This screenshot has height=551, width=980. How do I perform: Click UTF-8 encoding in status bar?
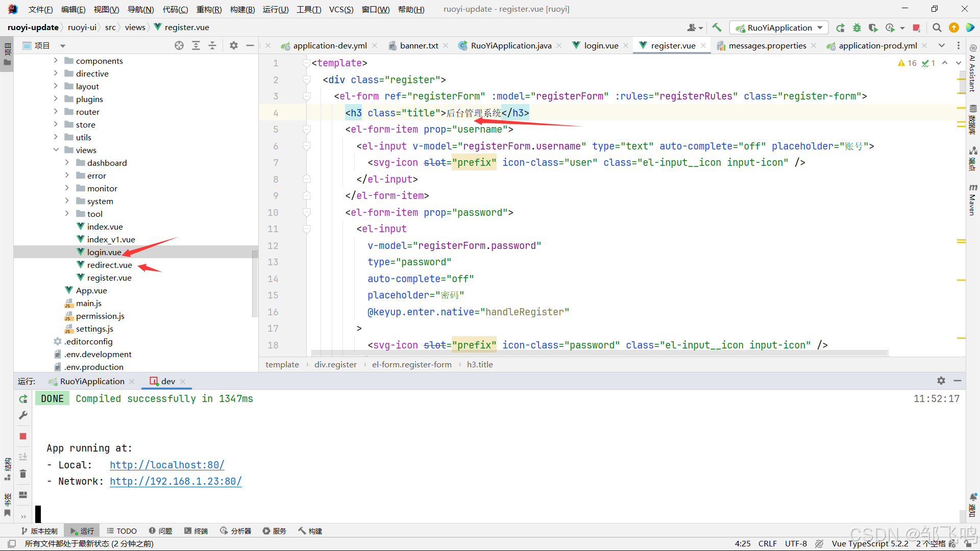click(x=796, y=544)
